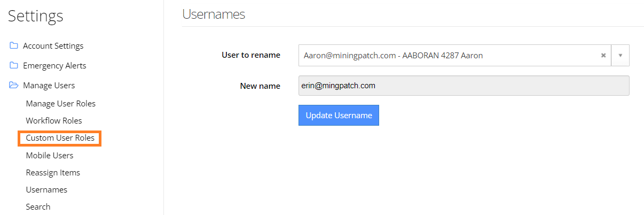This screenshot has width=644, height=215.
Task: Collapse the Manage Users section
Action: point(49,86)
